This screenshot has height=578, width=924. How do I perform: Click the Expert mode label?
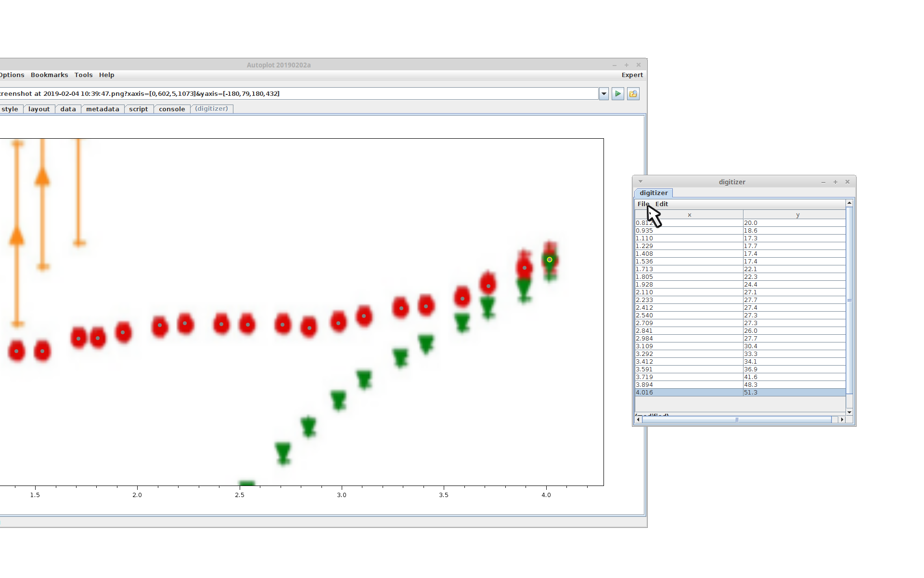click(x=632, y=75)
